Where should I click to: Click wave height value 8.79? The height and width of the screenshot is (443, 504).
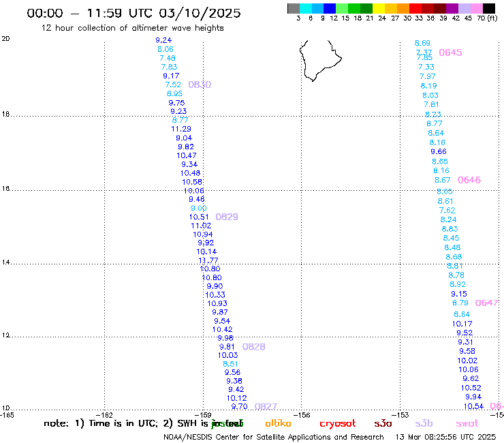coord(460,303)
